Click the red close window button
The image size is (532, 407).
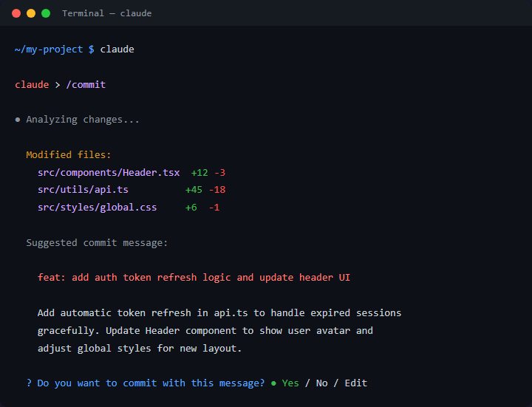coord(16,13)
